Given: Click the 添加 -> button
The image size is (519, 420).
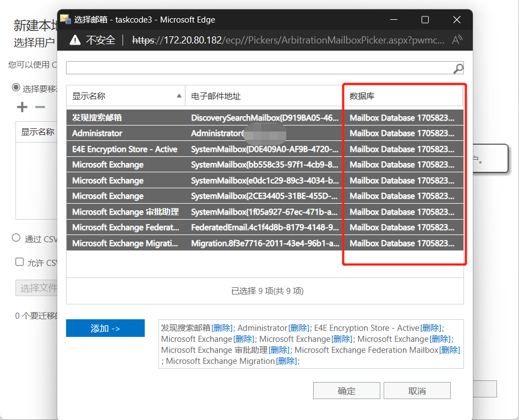Looking at the screenshot, I should click(x=105, y=328).
